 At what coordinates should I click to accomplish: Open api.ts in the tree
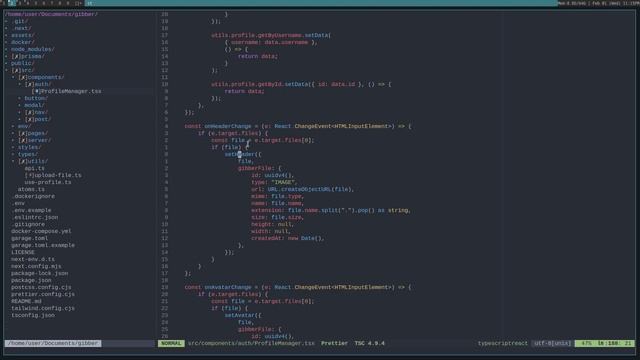(x=34, y=168)
